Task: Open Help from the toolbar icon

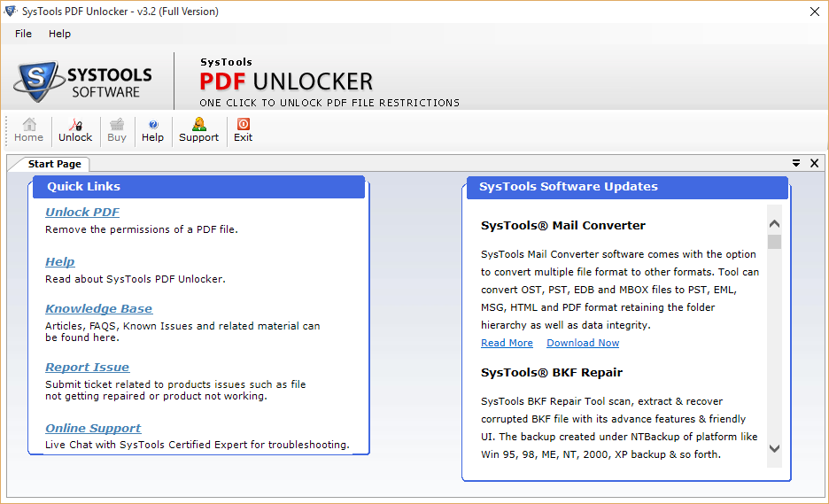Action: [152, 130]
